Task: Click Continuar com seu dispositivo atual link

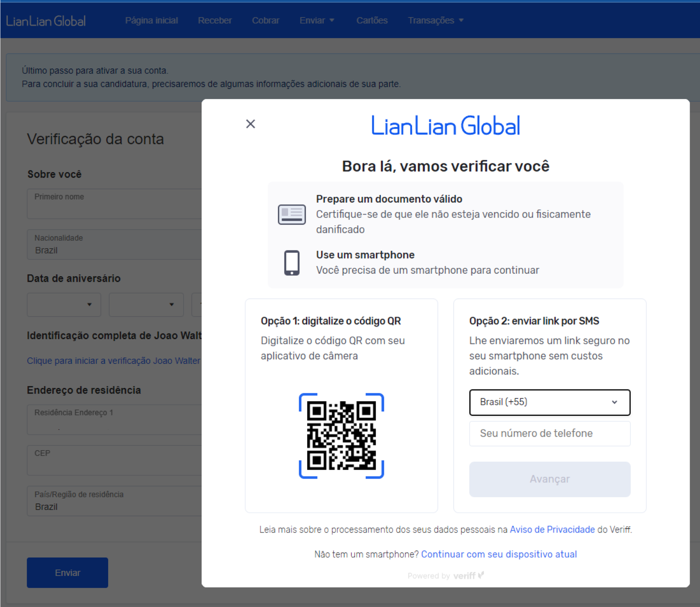Action: [499, 554]
